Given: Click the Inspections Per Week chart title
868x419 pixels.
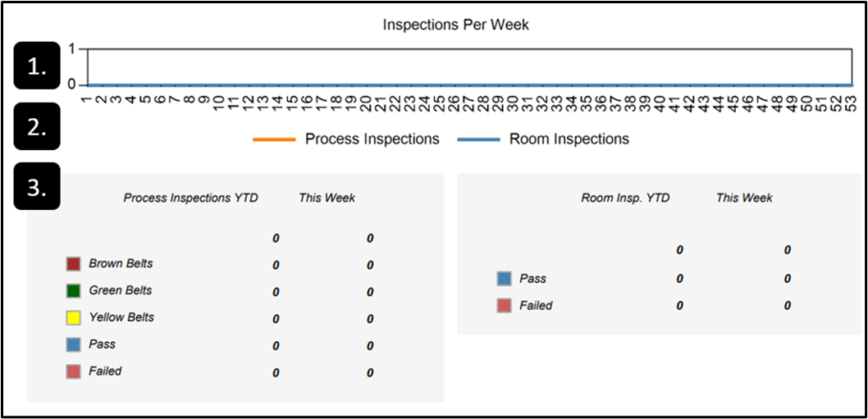Looking at the screenshot, I should pyautogui.click(x=456, y=25).
